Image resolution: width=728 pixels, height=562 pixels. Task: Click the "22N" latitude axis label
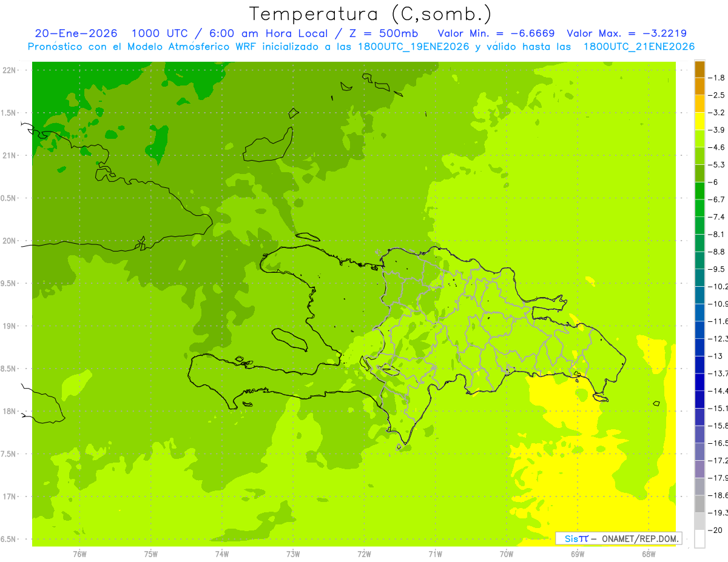10,70
